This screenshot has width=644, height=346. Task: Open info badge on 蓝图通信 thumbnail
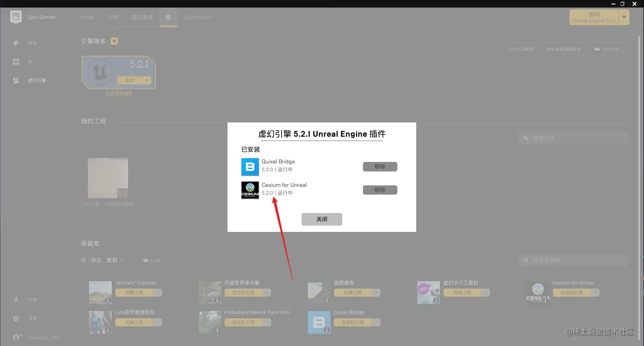click(x=328, y=300)
